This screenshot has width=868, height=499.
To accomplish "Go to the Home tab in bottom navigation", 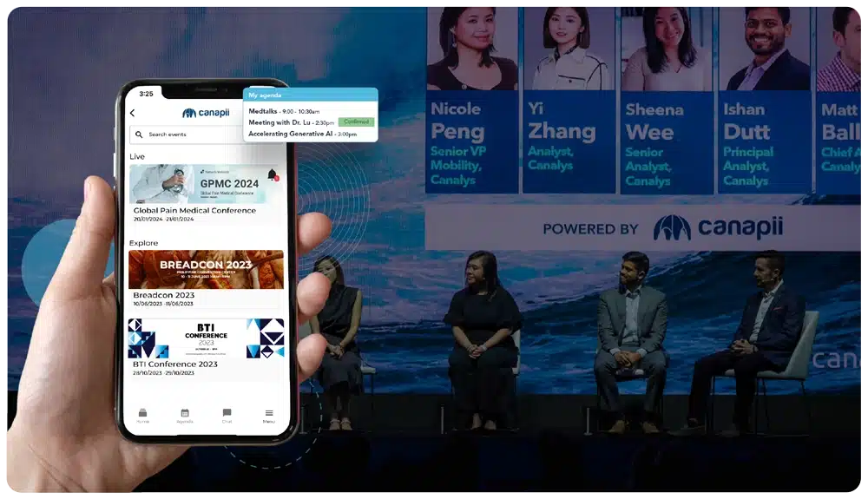I will (x=143, y=416).
